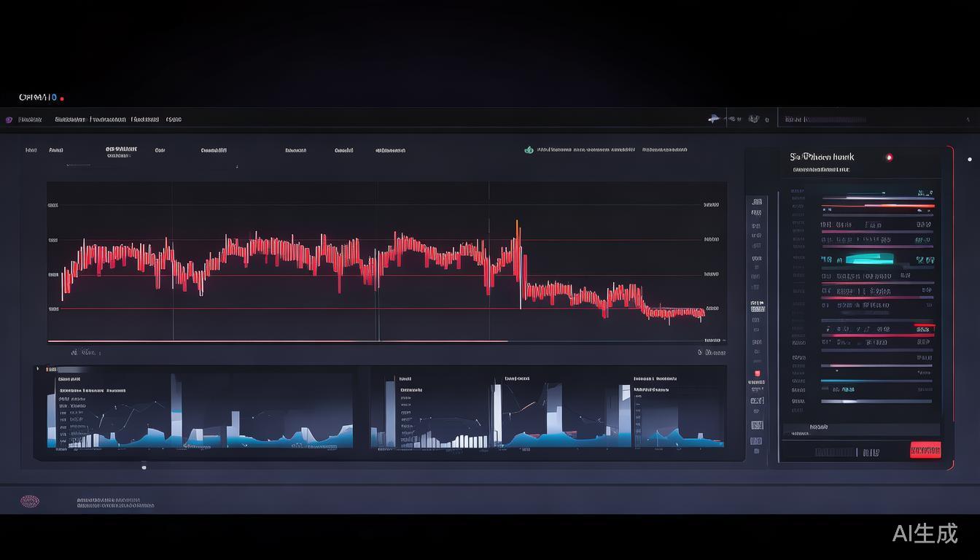Click the bottommost icon in the vertical toolbar
The image size is (980, 560).
pos(757,451)
